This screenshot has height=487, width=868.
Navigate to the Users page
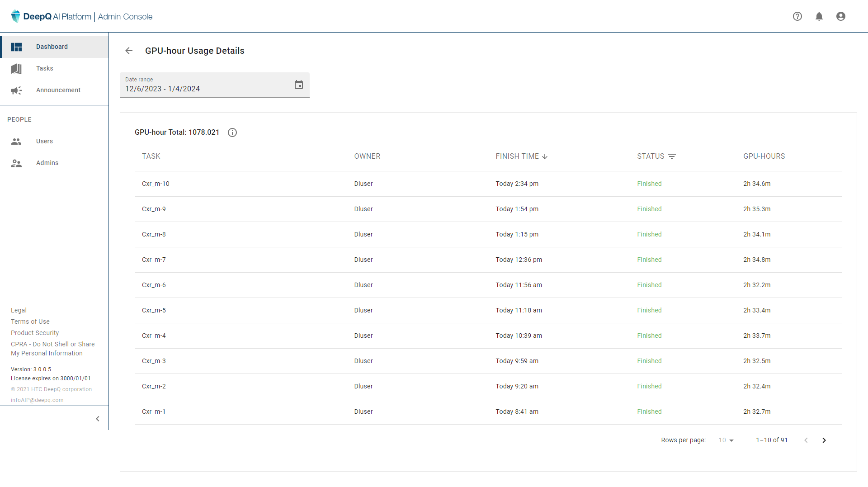click(44, 141)
